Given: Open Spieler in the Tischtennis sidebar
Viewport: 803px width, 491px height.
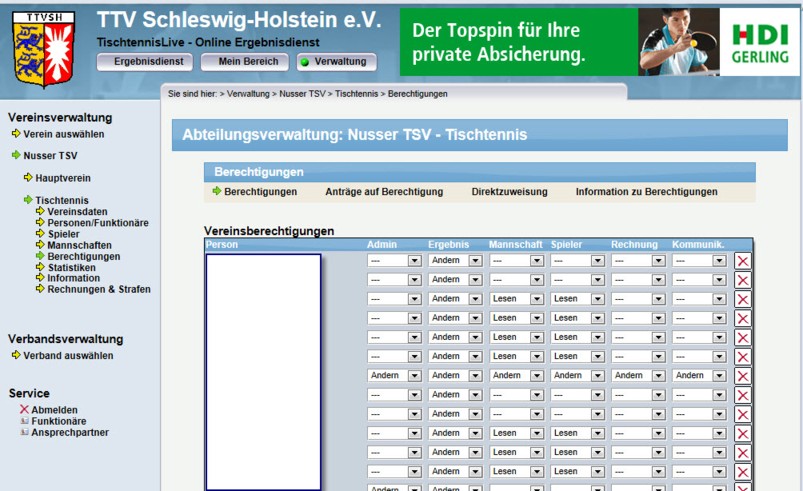Looking at the screenshot, I should tap(63, 234).
